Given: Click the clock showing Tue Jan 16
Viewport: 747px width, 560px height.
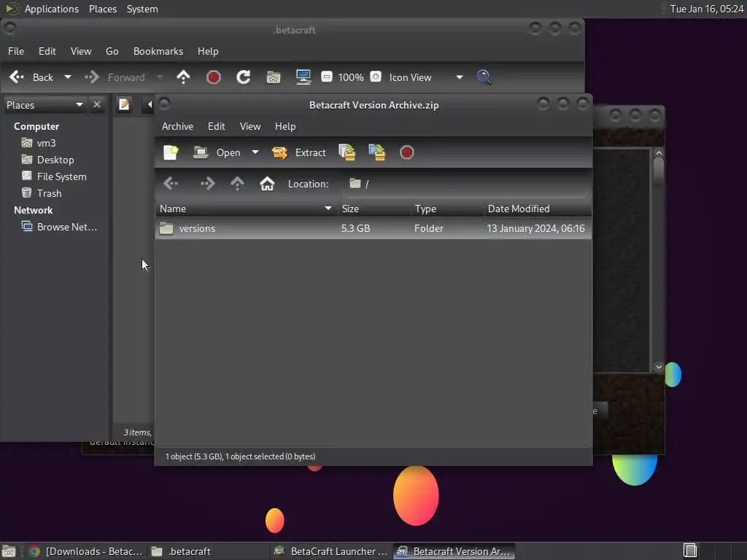Looking at the screenshot, I should click(x=706, y=9).
